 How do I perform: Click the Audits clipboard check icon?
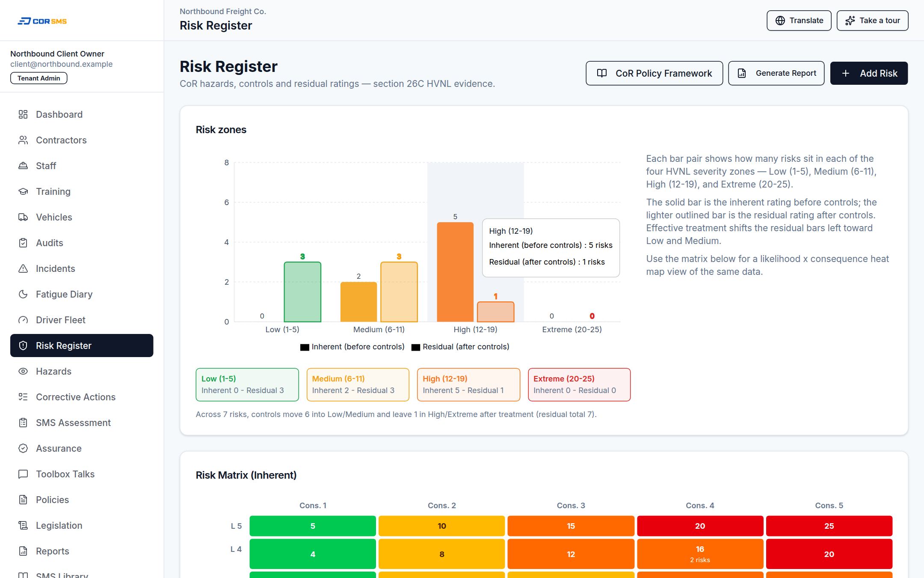pos(23,243)
